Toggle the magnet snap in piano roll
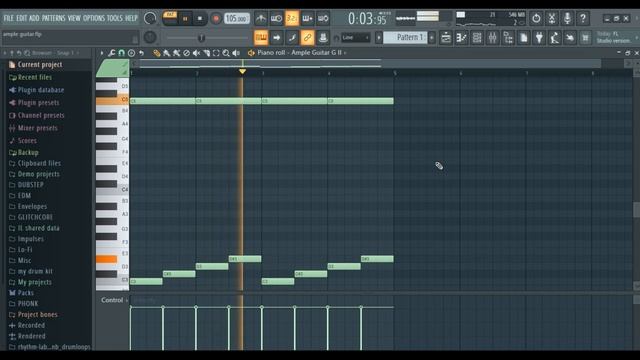This screenshot has height=360, width=640. coord(121,53)
